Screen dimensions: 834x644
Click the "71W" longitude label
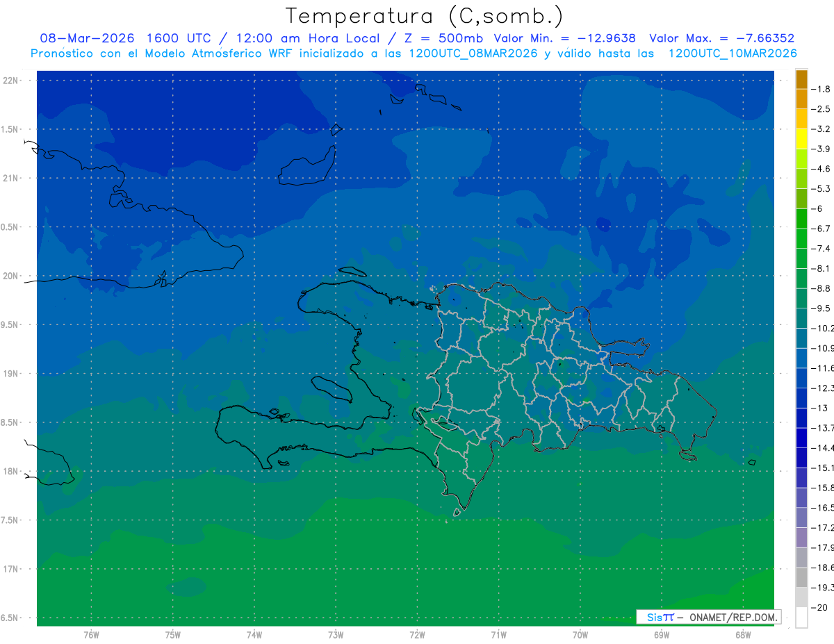click(498, 635)
